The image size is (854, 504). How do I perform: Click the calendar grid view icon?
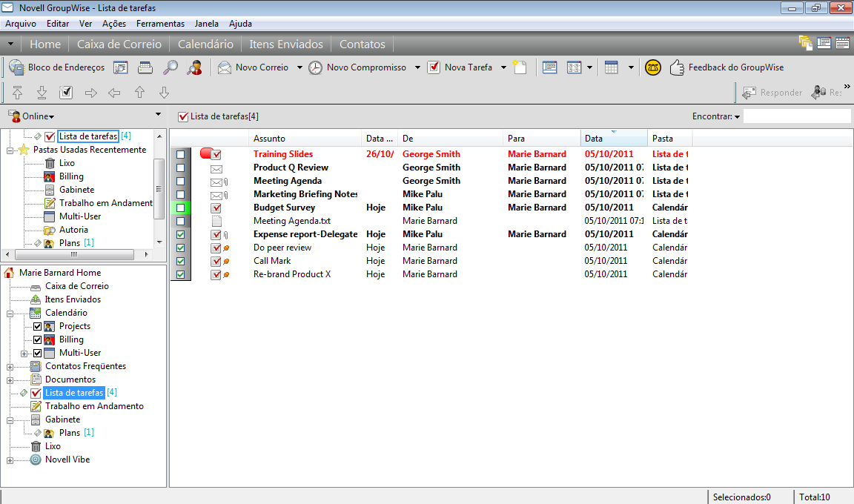(x=612, y=67)
